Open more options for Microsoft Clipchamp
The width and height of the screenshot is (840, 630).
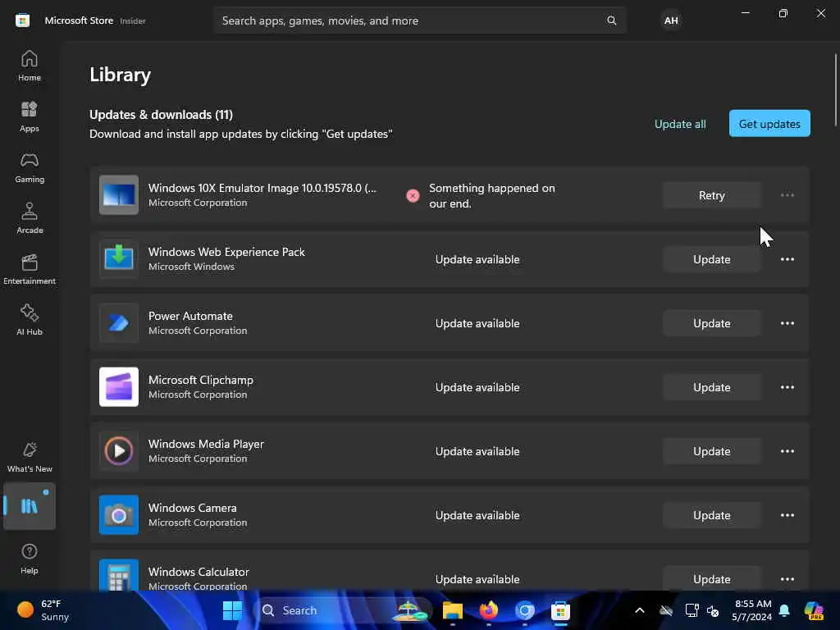(x=787, y=387)
